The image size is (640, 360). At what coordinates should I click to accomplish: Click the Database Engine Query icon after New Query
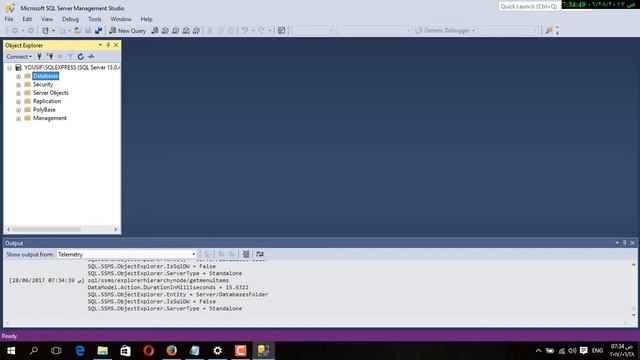click(155, 31)
